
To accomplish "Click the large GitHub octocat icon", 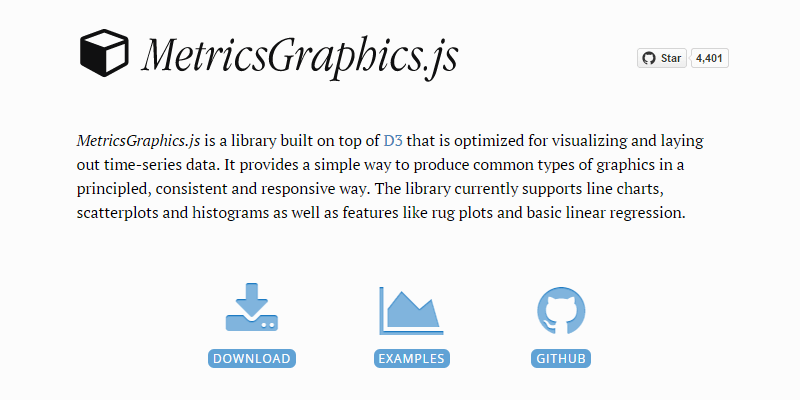I will coord(560,310).
